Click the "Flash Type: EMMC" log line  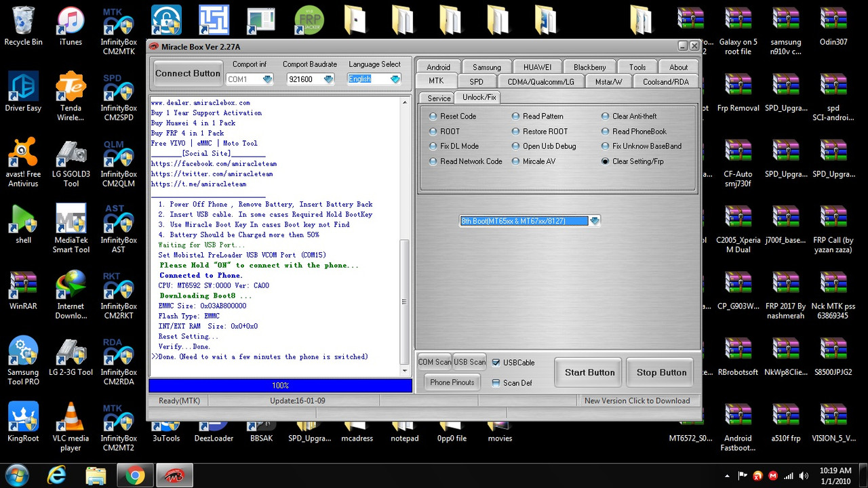(x=189, y=317)
